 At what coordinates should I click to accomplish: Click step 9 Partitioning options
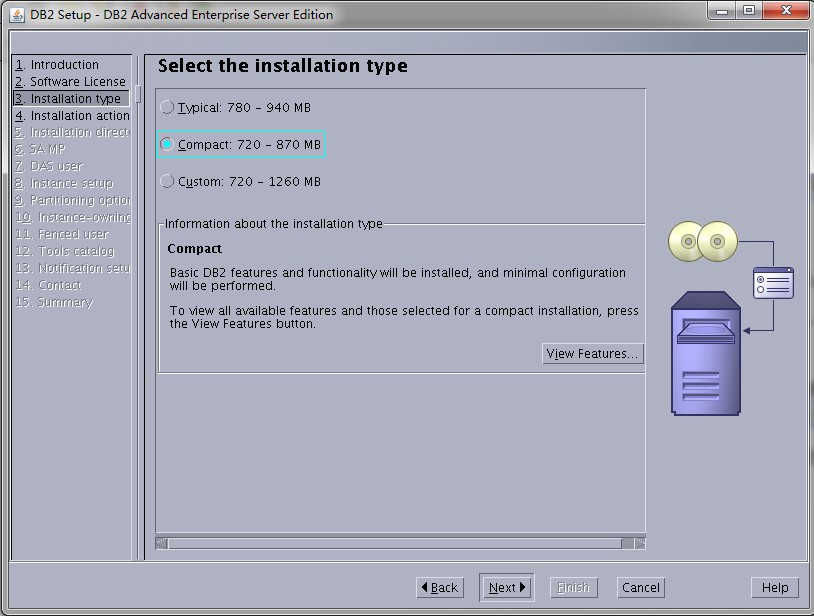point(72,200)
